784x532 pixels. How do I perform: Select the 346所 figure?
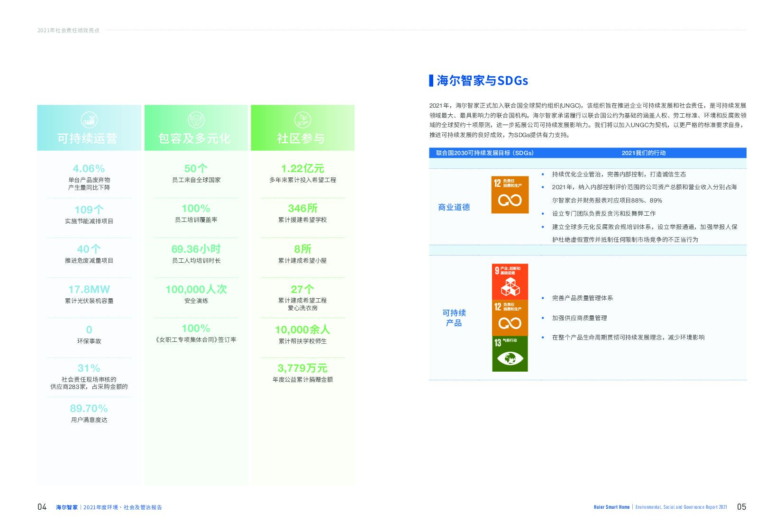point(302,208)
